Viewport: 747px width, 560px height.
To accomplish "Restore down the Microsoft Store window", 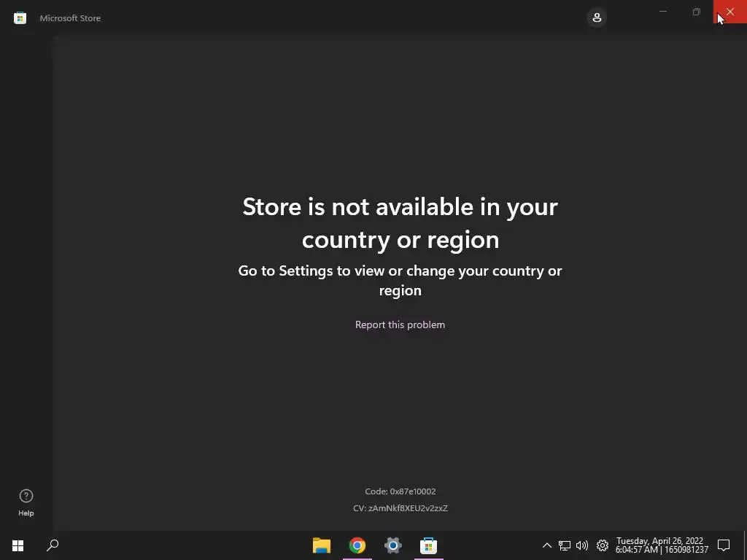I will tap(697, 12).
